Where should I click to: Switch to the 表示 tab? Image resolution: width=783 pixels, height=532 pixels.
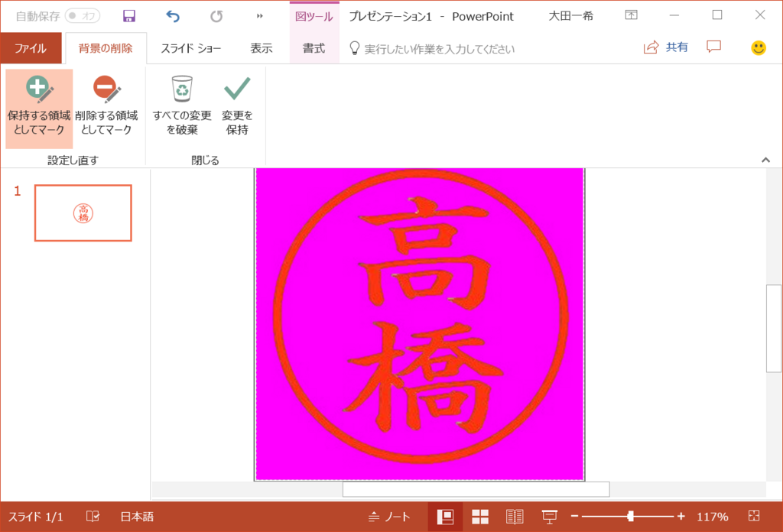[x=261, y=47]
